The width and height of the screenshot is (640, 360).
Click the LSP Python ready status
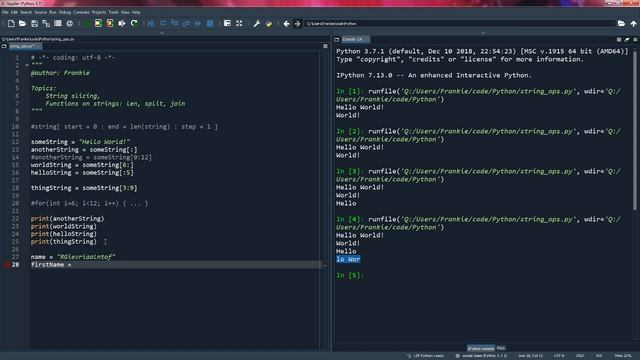426,356
